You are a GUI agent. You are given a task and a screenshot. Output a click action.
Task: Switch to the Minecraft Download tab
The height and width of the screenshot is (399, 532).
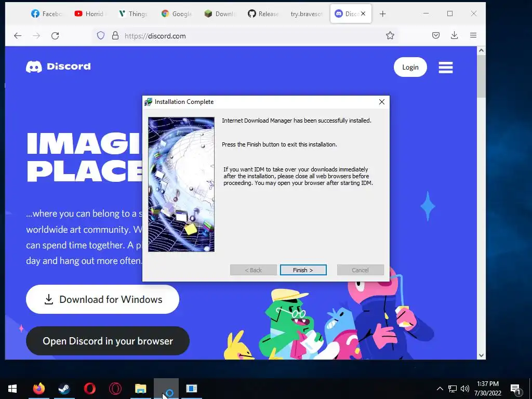220,14
